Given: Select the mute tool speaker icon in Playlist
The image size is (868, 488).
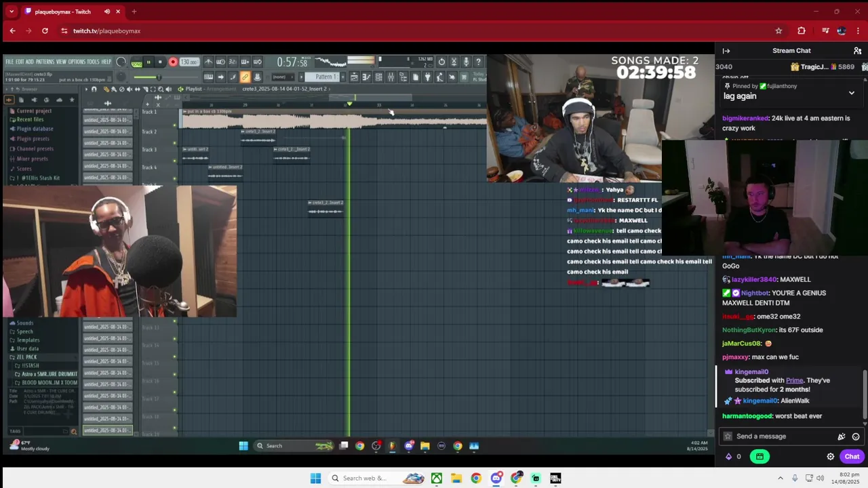Looking at the screenshot, I should pos(130,89).
